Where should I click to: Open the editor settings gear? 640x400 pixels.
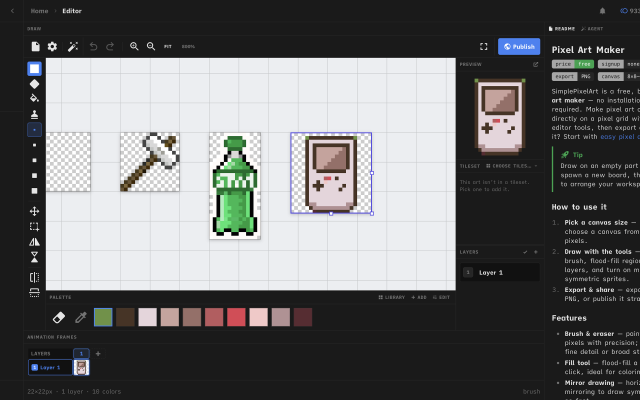pyautogui.click(x=52, y=47)
